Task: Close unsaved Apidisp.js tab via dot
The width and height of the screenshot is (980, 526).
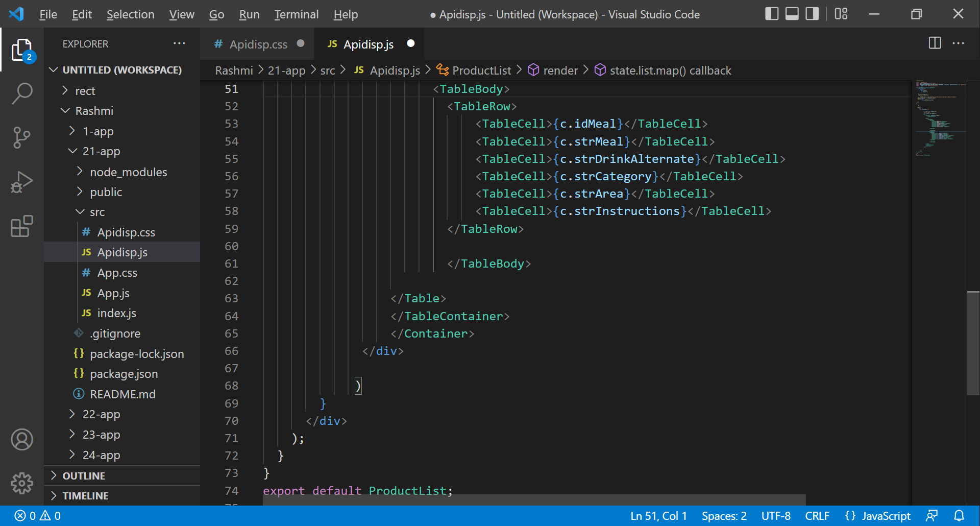Action: tap(411, 43)
